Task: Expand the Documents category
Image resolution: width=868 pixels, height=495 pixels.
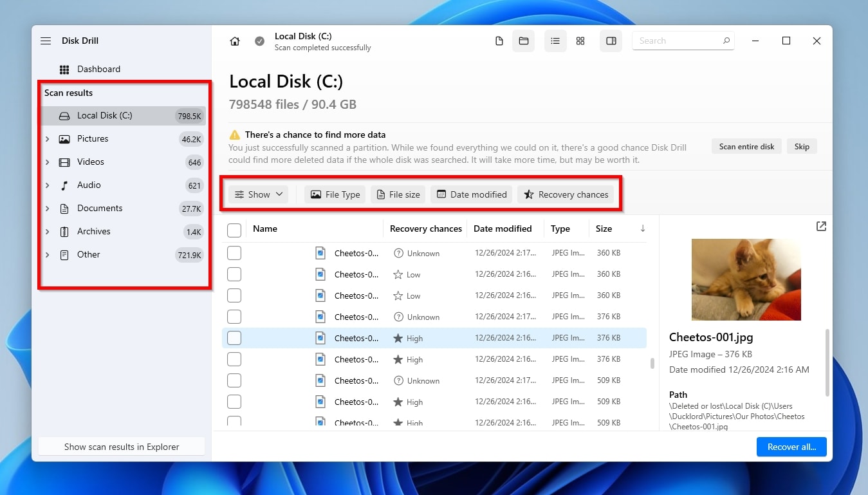Action: coord(48,209)
